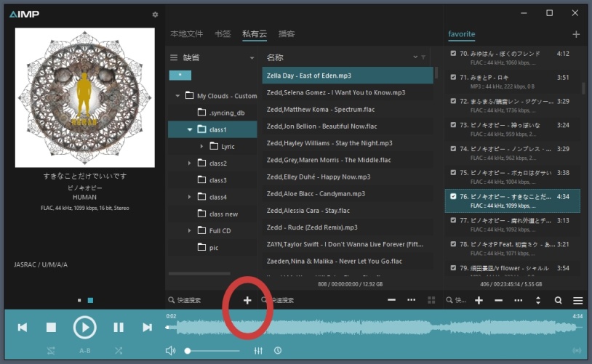Switch to the 书签 tab

223,34
